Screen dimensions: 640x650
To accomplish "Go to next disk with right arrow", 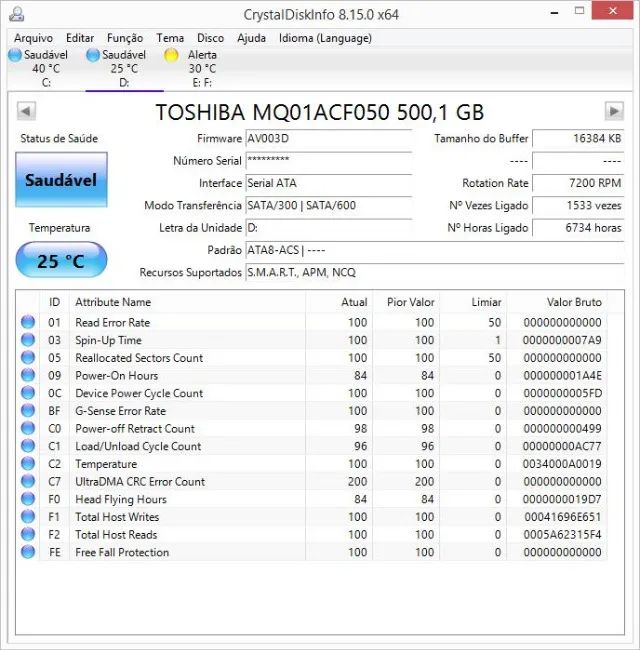I will click(x=614, y=111).
